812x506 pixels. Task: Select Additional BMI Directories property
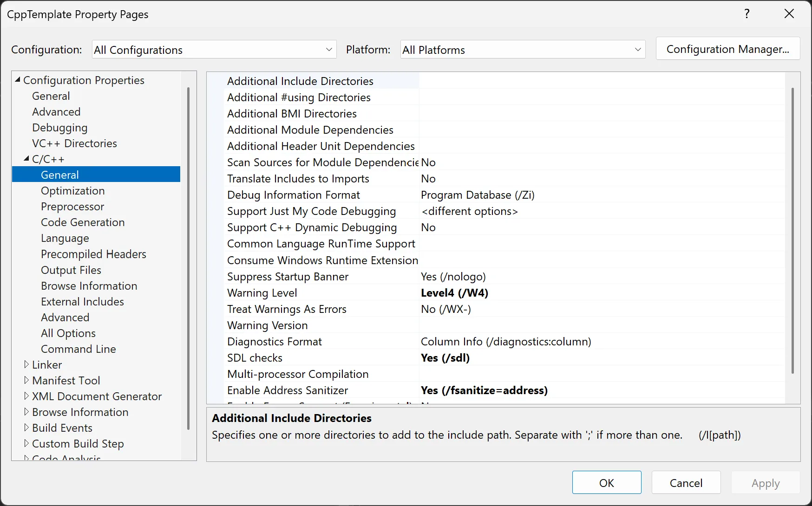(x=292, y=113)
